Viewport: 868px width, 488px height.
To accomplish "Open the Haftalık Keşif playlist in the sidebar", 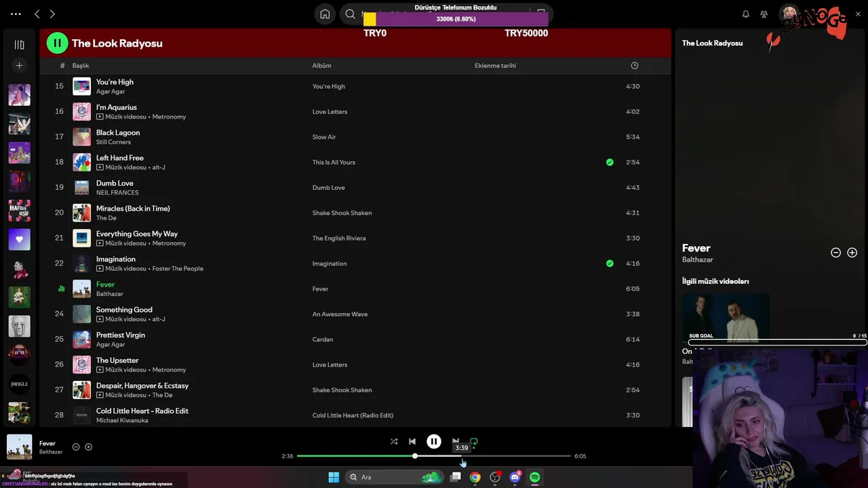I will pos(19,210).
